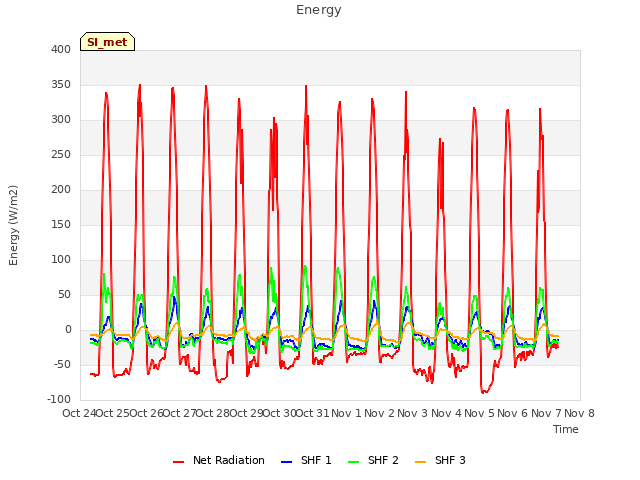The width and height of the screenshot is (640, 480).
Task: Click the red Net Radiation legend swatch
Action: tap(178, 462)
